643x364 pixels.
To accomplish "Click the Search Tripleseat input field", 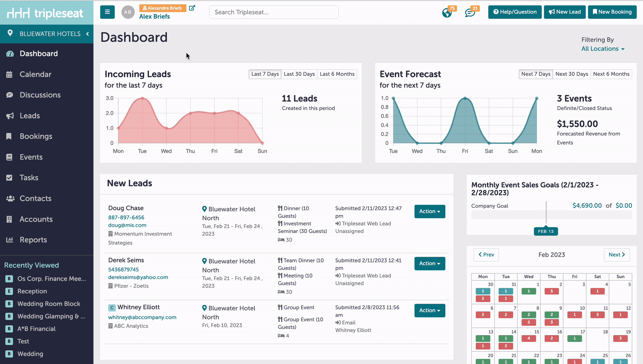I will coord(274,12).
